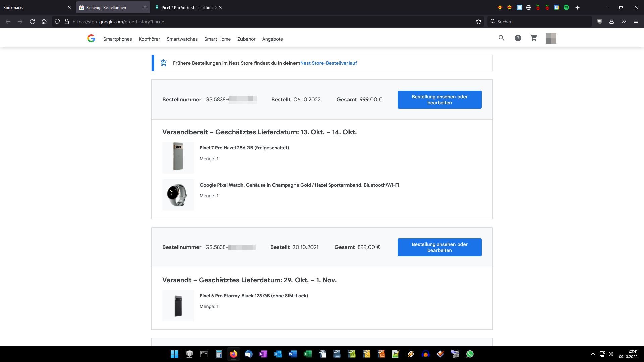Show hidden system tray icons
Screen dimensions: 644x362
[593, 354]
